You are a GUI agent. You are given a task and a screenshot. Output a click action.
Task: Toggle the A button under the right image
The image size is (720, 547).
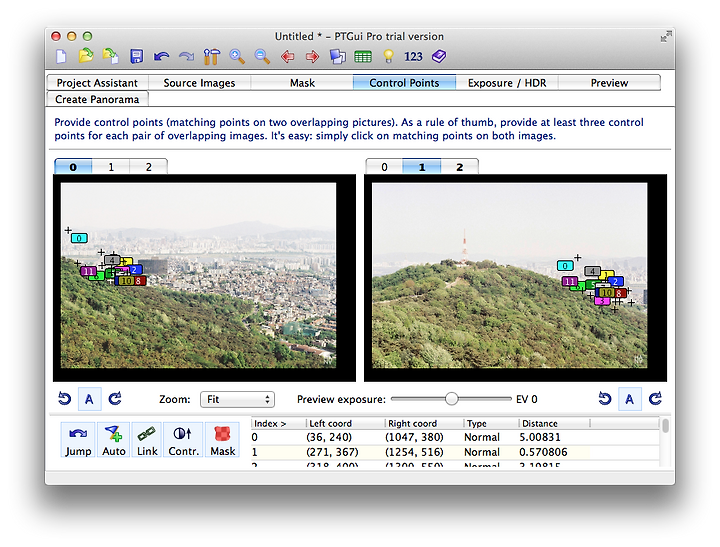tap(630, 399)
